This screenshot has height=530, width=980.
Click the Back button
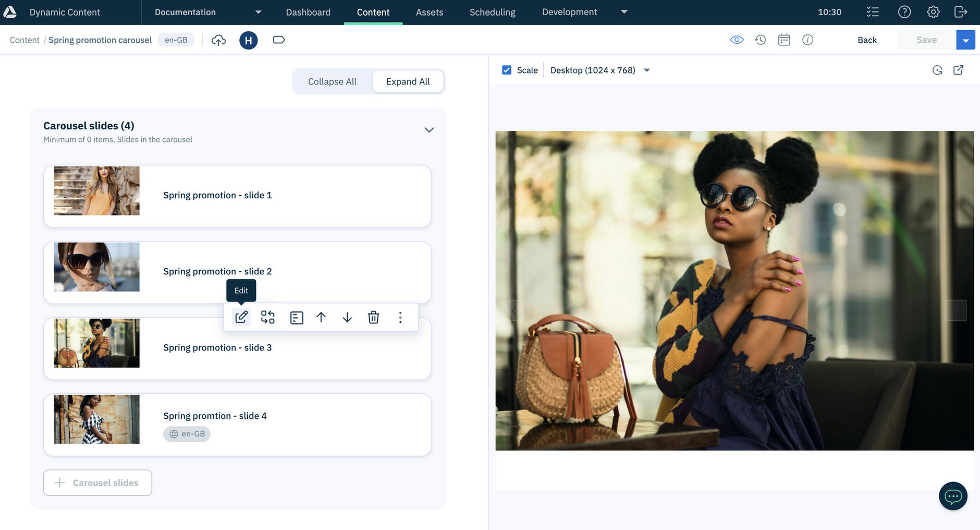tap(867, 40)
